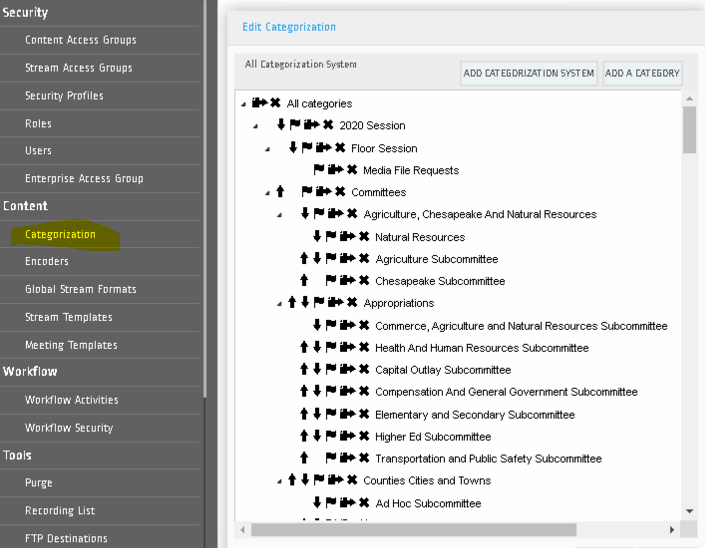Click the move-to icon beside Natural Resources
Viewport: 705px width, 548px height.
tap(348, 236)
